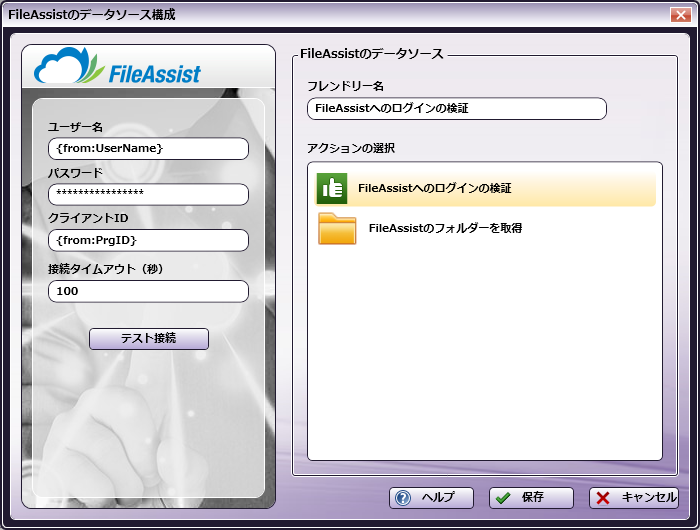
Task: Click the 接続タイムアウト（秒） label
Action: [x=106, y=269]
